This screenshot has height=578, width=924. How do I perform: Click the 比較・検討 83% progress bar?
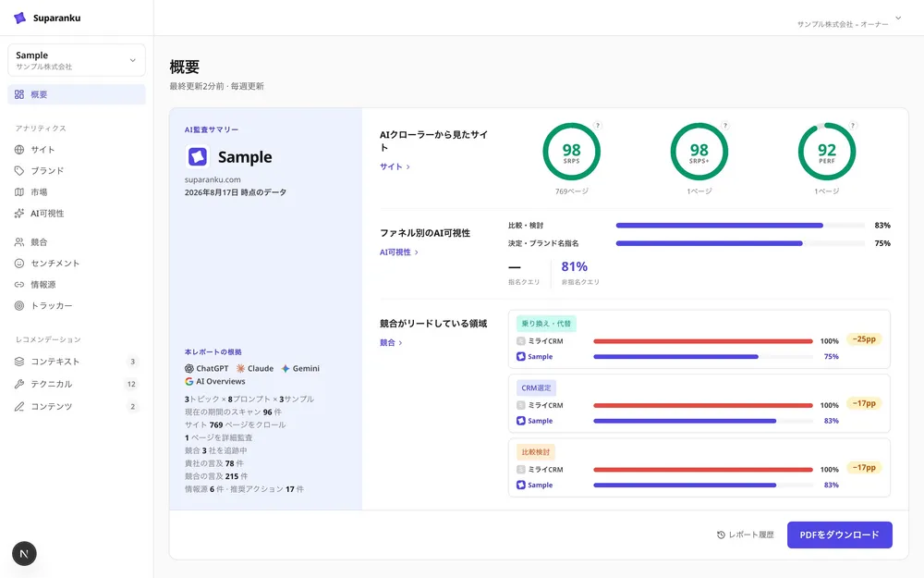[x=741, y=226]
